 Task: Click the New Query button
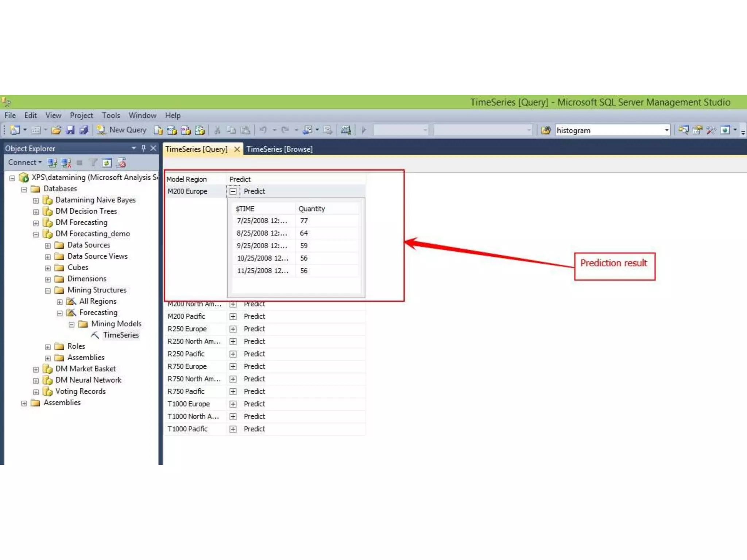point(122,130)
